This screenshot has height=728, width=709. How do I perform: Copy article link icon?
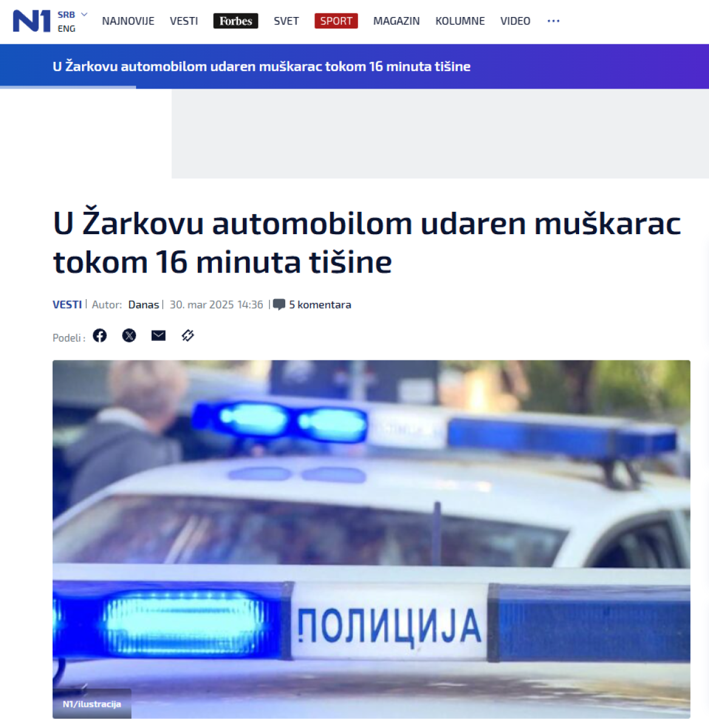(x=188, y=335)
